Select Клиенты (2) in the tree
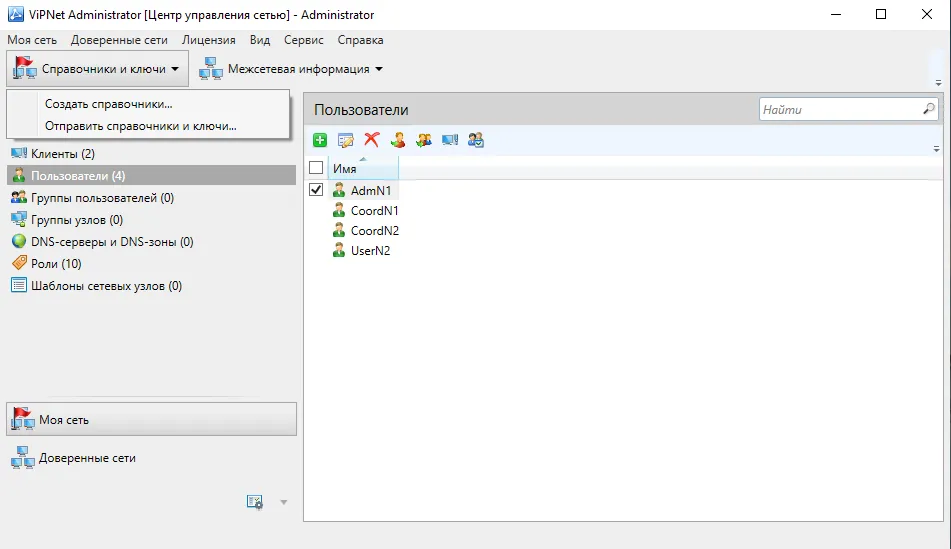The height and width of the screenshot is (549, 951). (152, 153)
